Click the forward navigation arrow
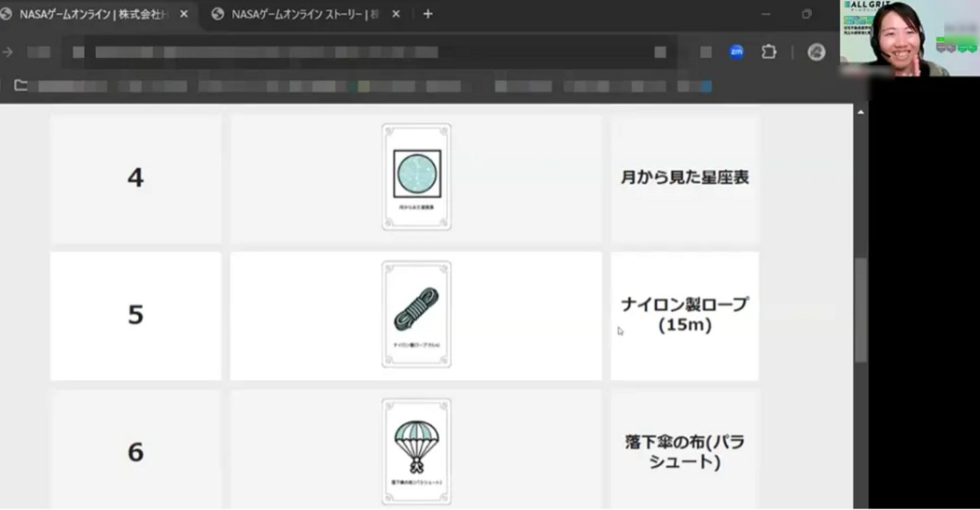 (8, 52)
